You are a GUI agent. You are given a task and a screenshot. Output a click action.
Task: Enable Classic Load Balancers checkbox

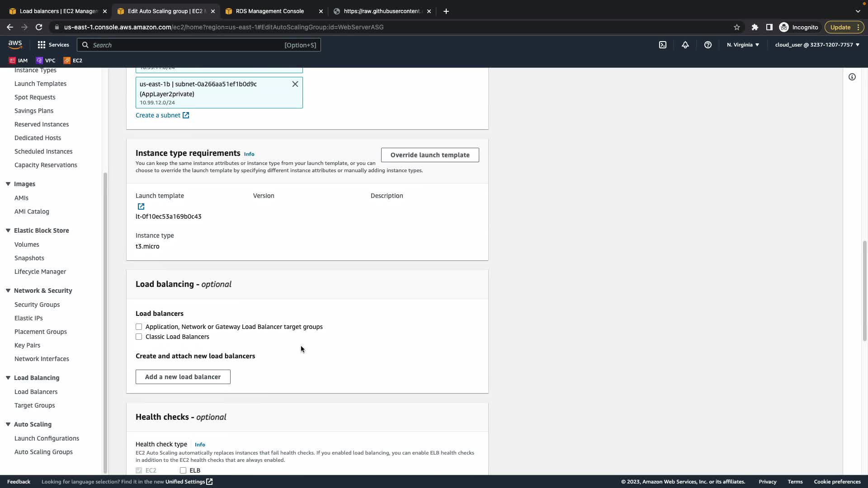pos(139,337)
